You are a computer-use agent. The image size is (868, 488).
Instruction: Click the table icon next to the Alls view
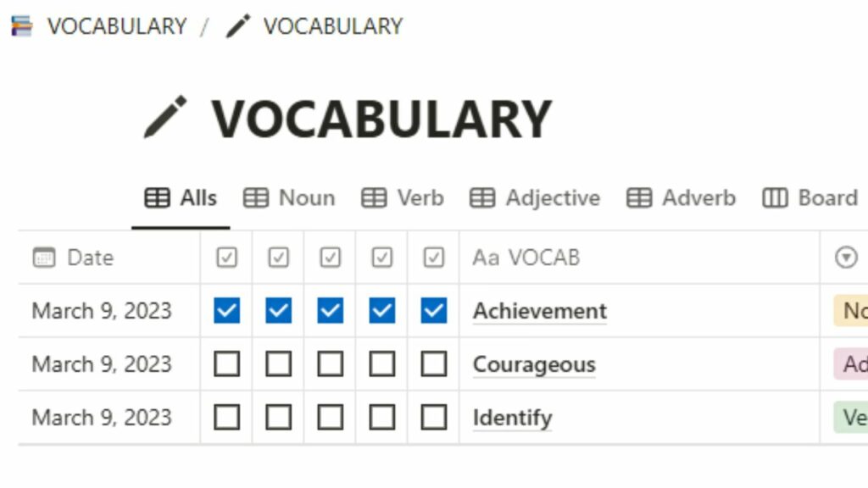pyautogui.click(x=156, y=197)
